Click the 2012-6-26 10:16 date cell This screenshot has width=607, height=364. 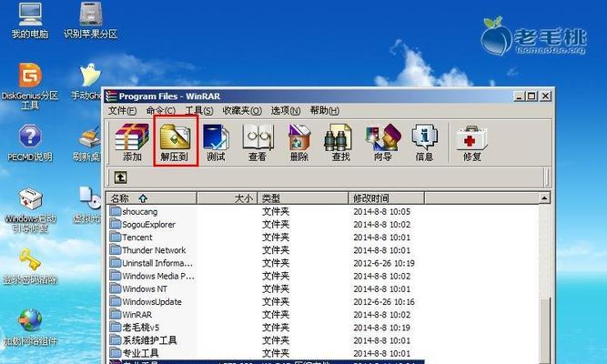coord(384,301)
